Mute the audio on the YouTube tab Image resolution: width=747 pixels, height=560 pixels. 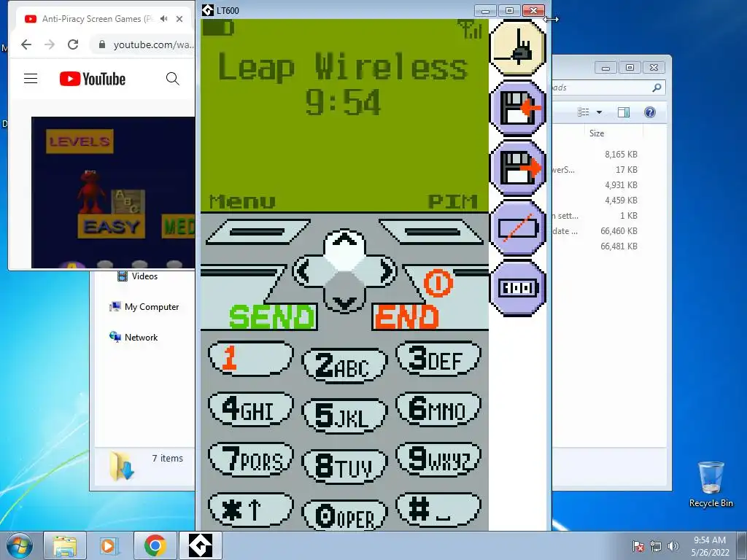[x=164, y=18]
